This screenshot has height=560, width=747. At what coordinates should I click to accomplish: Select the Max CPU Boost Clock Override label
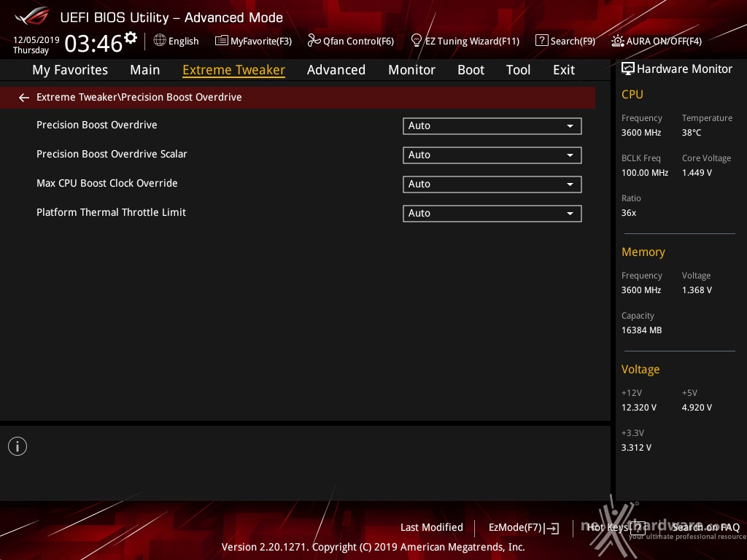click(x=107, y=183)
